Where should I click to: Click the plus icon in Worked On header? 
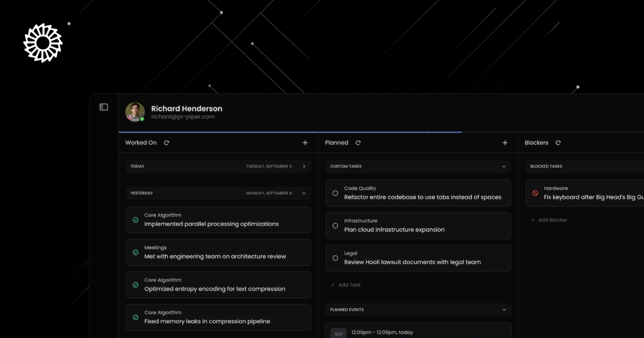(x=305, y=143)
